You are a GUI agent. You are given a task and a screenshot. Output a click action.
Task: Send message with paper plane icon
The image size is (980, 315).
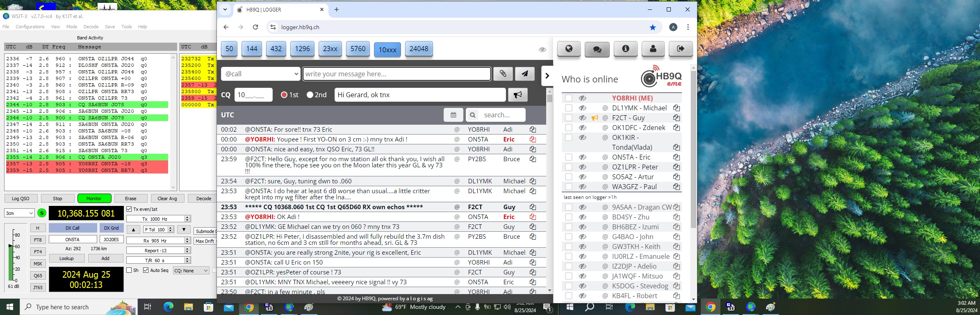click(x=525, y=74)
